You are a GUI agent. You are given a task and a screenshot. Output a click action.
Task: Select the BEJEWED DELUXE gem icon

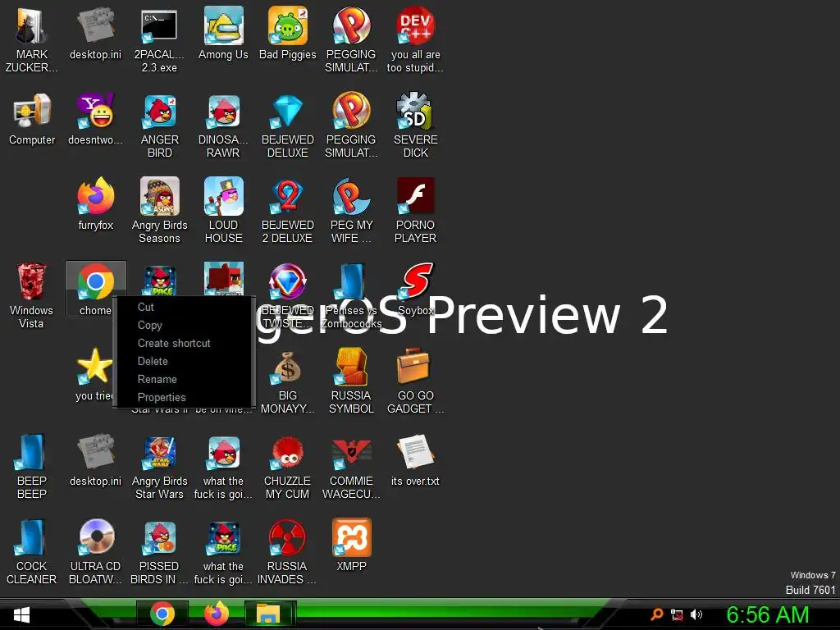coord(288,125)
